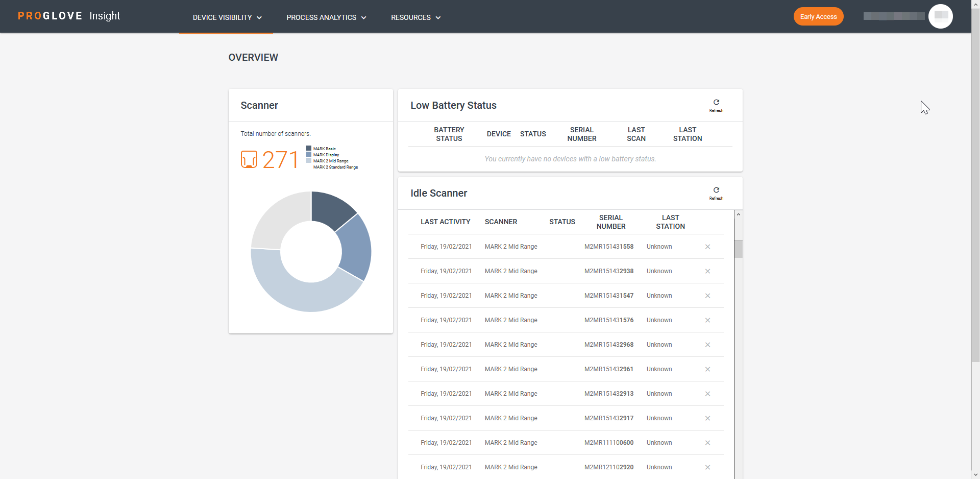Image resolution: width=980 pixels, height=479 pixels.
Task: Dismiss idle scanner row M2MR151431576
Action: pos(707,320)
